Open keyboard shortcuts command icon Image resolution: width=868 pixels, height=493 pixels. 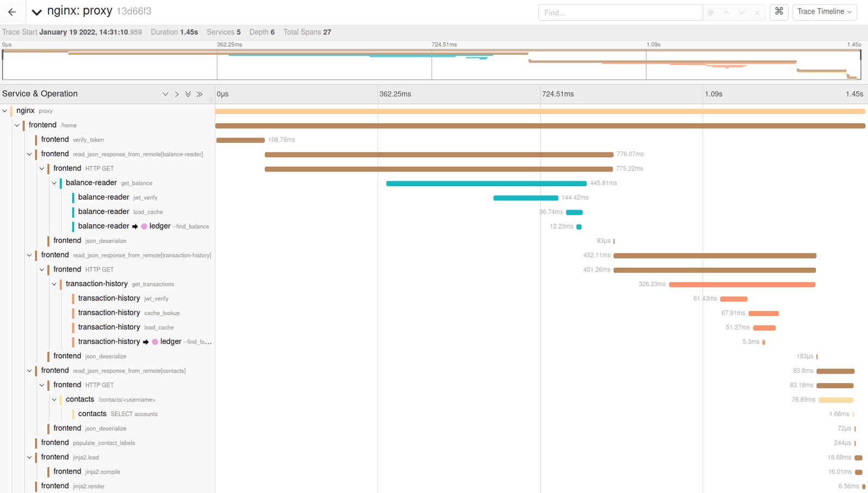(x=779, y=11)
